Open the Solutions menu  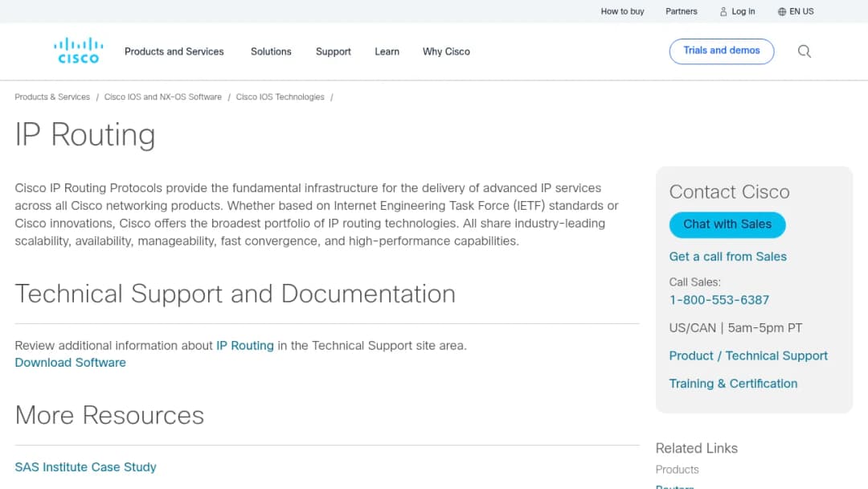[271, 51]
